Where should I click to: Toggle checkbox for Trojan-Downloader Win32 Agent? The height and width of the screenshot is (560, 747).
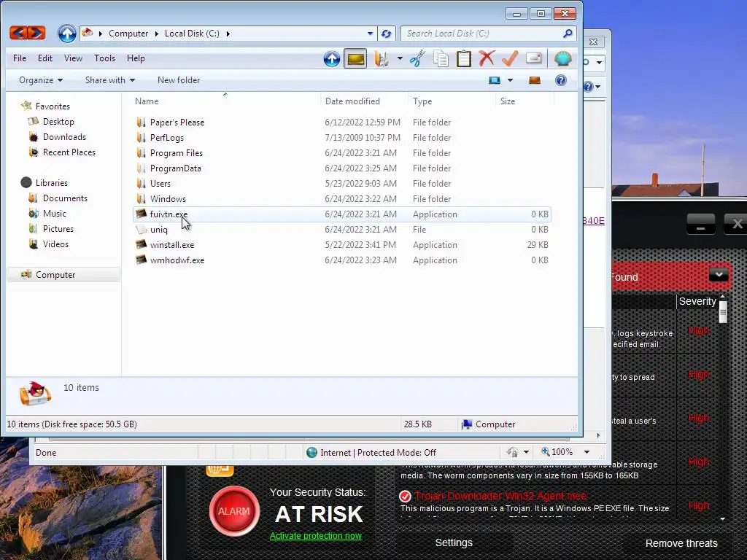pos(405,497)
